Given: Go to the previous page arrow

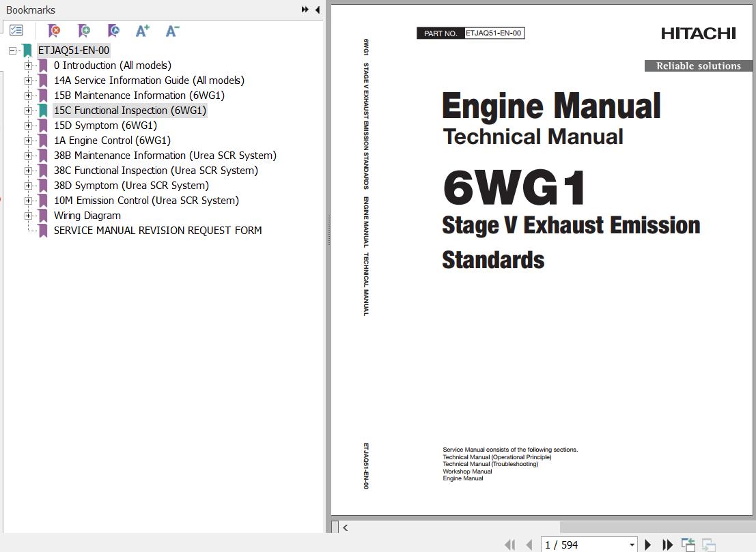Looking at the screenshot, I should [529, 544].
